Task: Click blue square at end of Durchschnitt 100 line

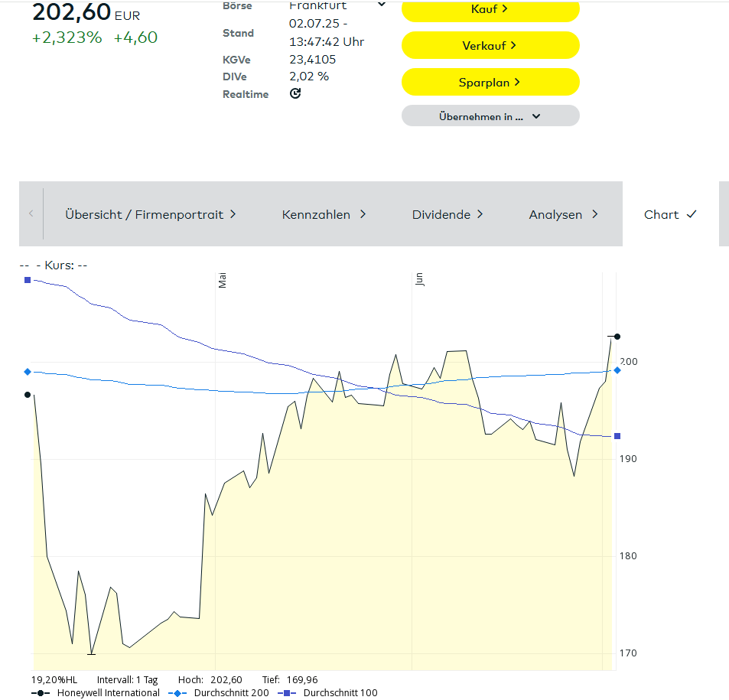Action: click(617, 436)
